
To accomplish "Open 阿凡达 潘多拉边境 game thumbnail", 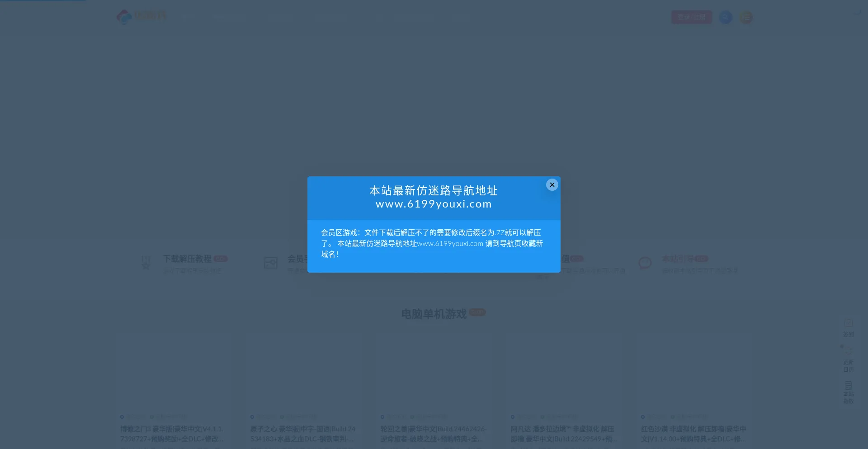I will (564, 372).
